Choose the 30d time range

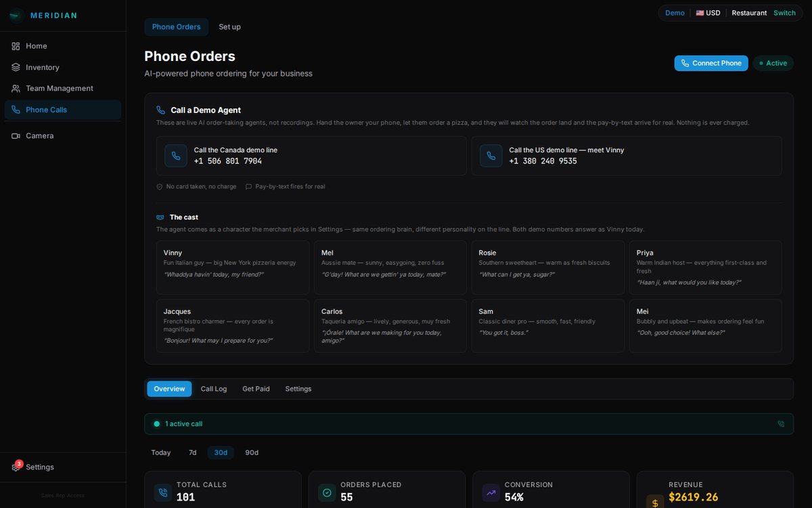(x=221, y=452)
